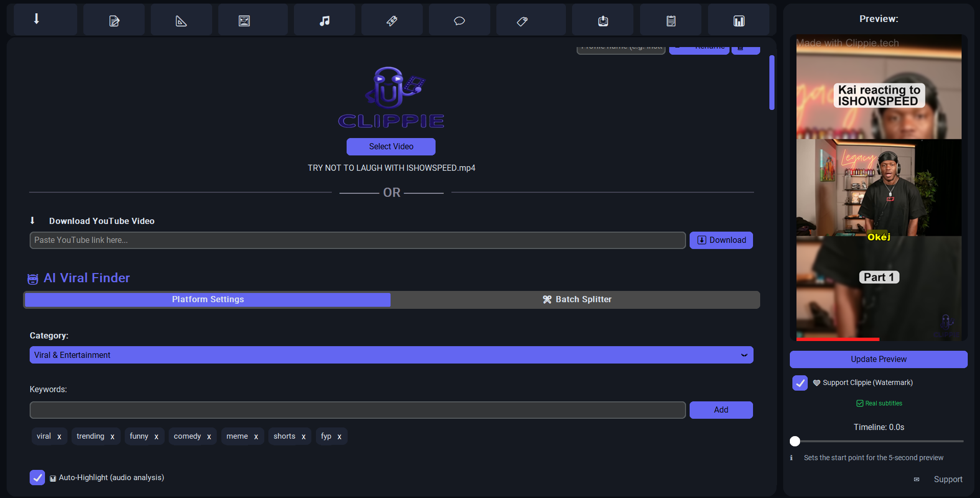Disable Auto-Highlight audio analysis checkbox

(37, 478)
